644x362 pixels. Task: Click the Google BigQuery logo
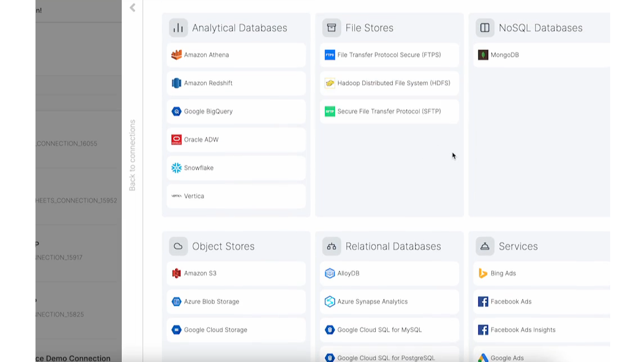click(176, 111)
